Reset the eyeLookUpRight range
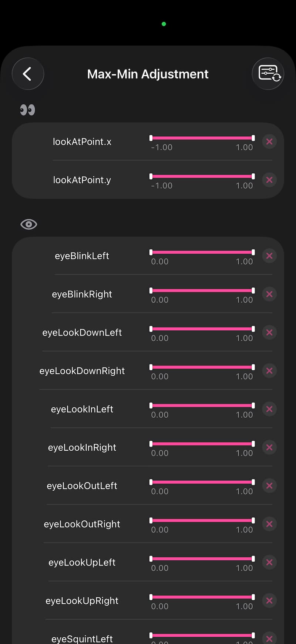Screen dimensions: 296x644 (269, 601)
